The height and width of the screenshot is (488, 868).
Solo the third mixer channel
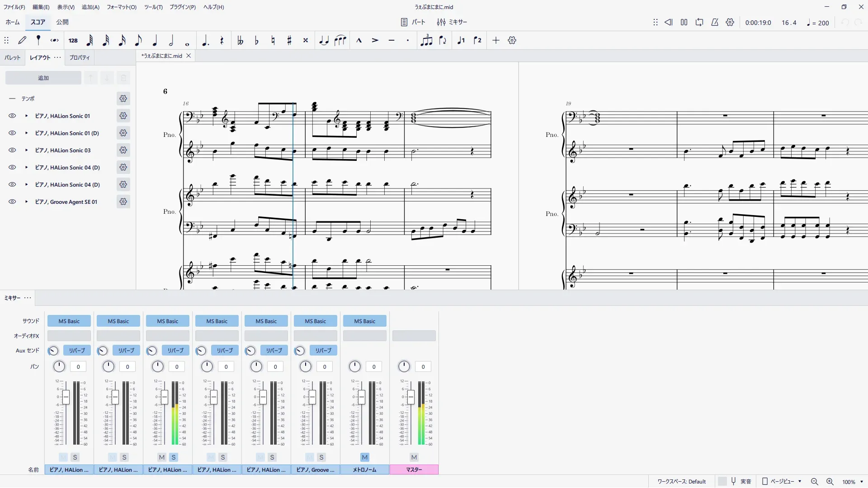click(x=174, y=457)
